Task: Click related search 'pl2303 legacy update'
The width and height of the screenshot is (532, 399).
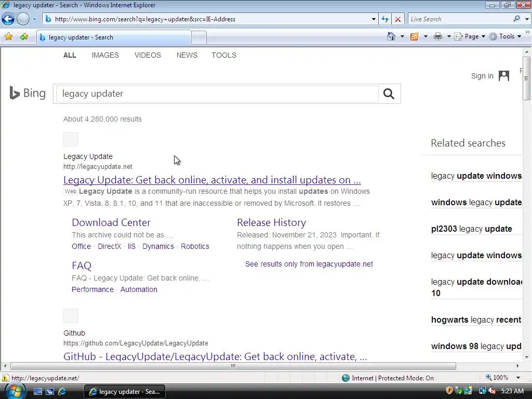Action: pyautogui.click(x=472, y=229)
